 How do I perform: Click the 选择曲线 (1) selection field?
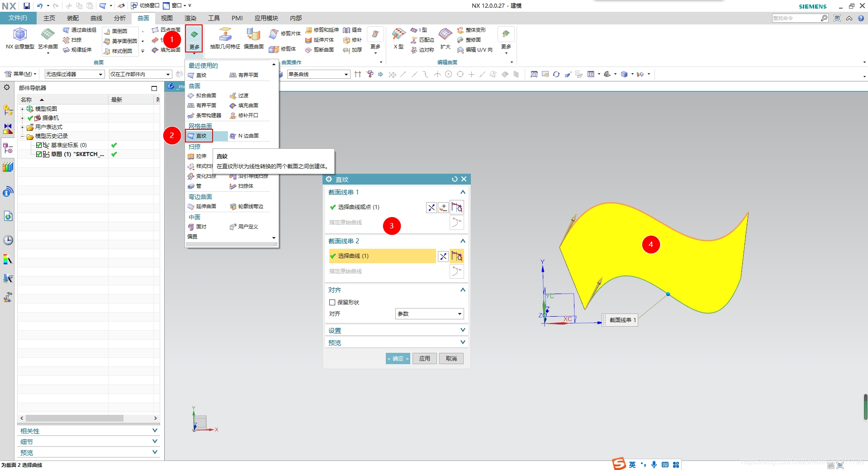(382, 256)
